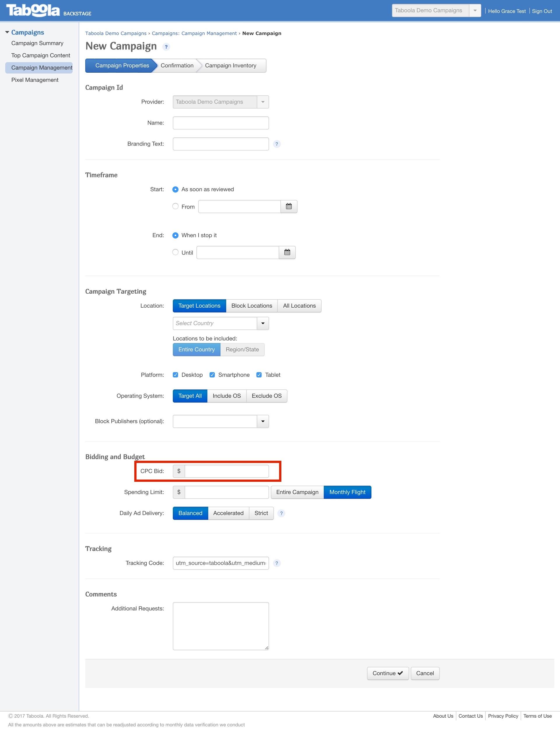This screenshot has height=729, width=560.
Task: Open Pixel Management in sidebar
Action: tap(35, 80)
